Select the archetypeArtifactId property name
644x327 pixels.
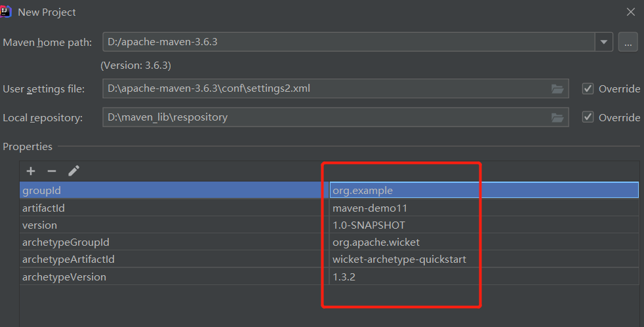(68, 260)
